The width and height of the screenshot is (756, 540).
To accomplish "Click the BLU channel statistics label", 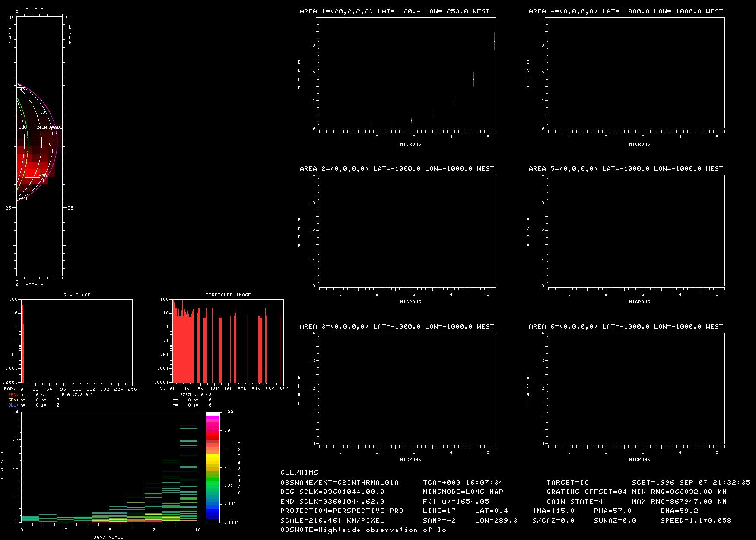I will pos(13,405).
